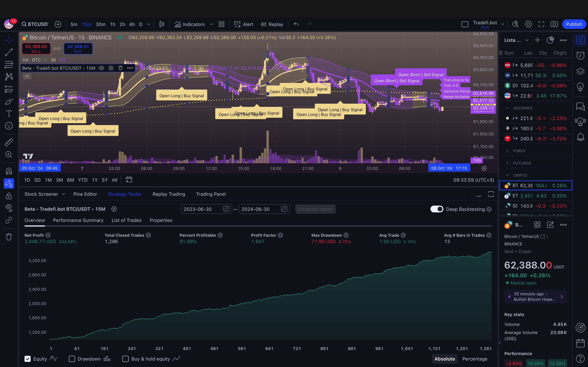588x367 pixels.
Task: Hide the Beta Tradefi.bot indicator with eye icon
Action: (101, 68)
